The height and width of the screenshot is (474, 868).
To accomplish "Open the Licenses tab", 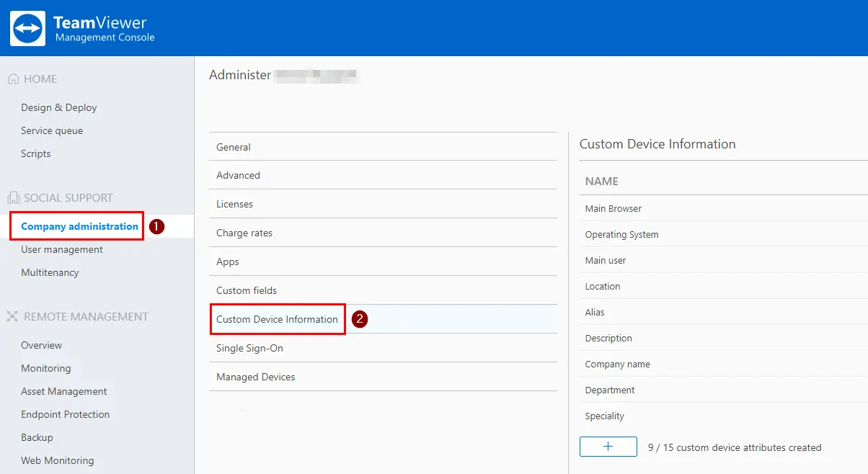I will tap(383, 204).
